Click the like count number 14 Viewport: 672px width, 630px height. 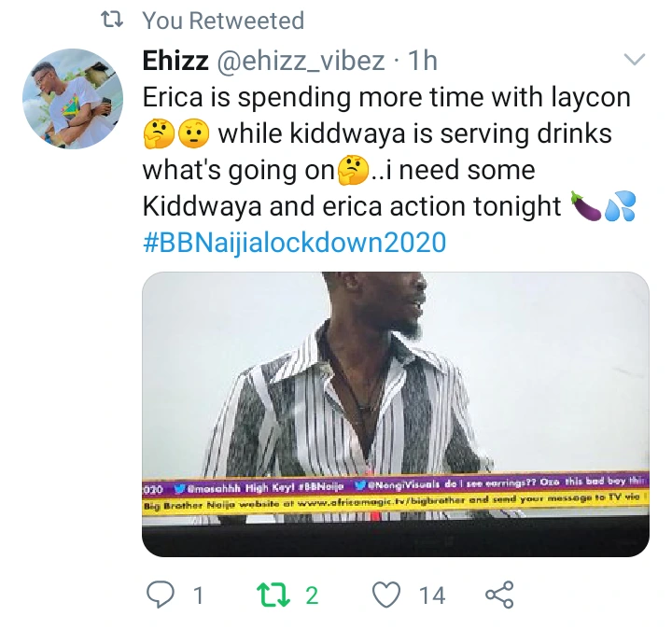431,595
